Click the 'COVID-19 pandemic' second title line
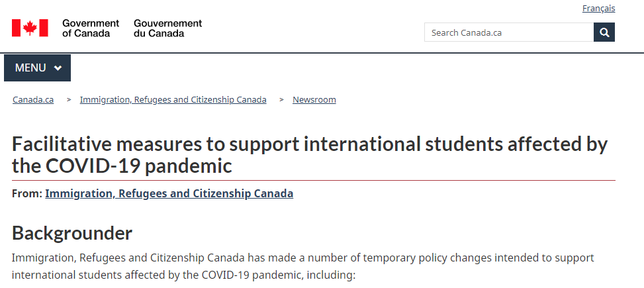 [122, 166]
